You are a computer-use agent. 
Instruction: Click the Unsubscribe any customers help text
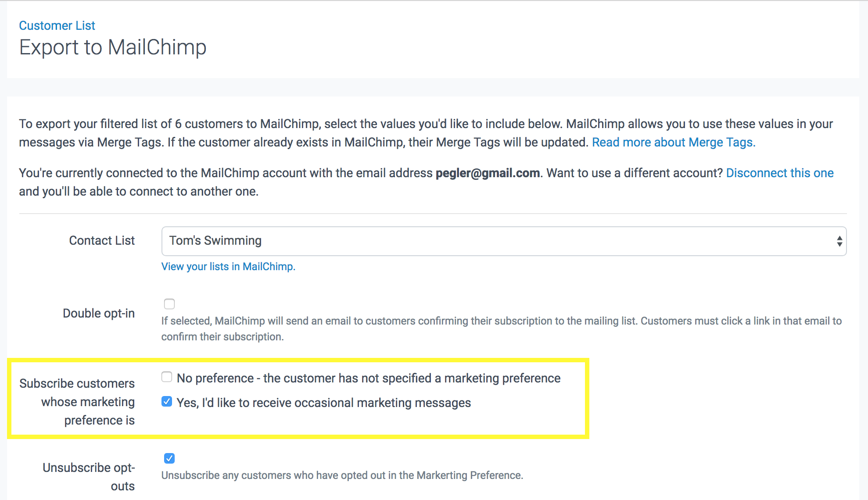pyautogui.click(x=342, y=475)
